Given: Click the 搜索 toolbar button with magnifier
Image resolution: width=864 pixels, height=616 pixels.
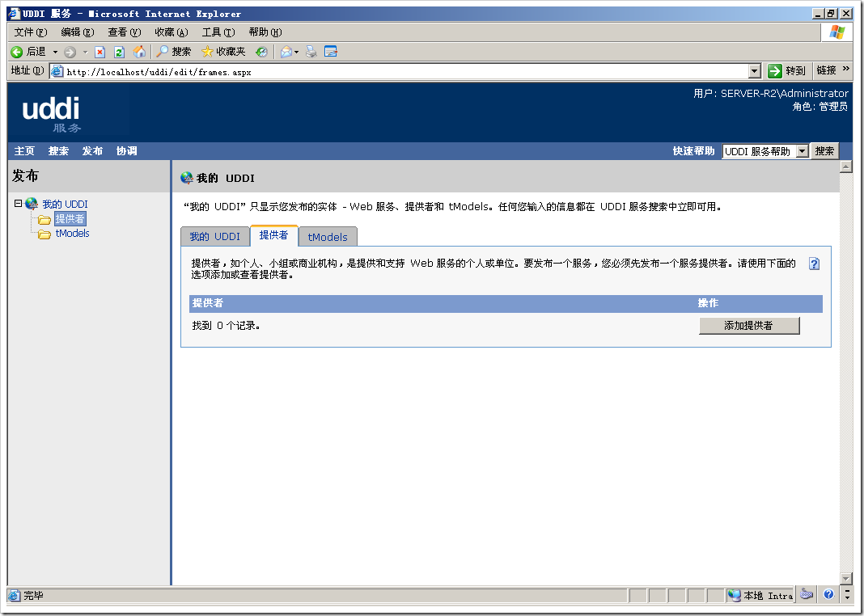Looking at the screenshot, I should tap(174, 52).
